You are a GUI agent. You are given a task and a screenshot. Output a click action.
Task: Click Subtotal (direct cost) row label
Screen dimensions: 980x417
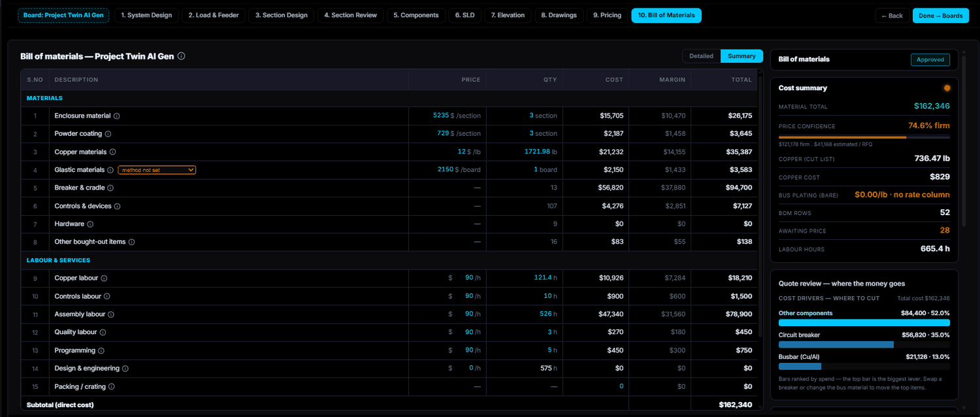[60, 405]
